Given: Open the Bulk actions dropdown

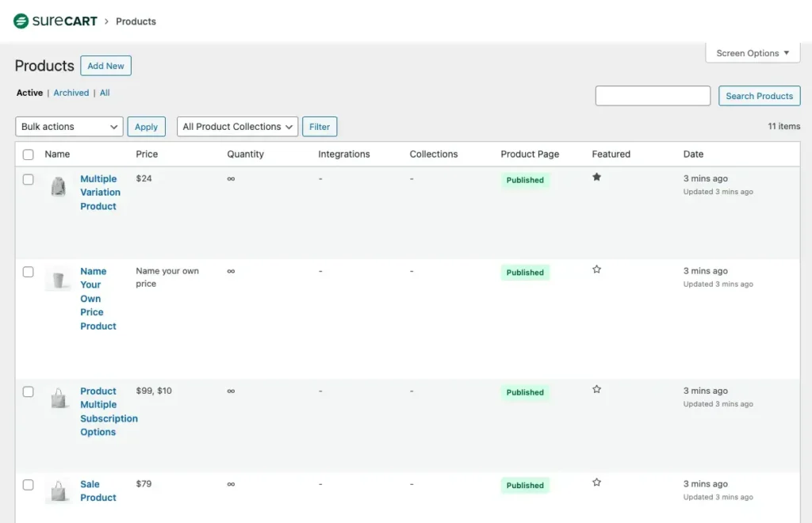Looking at the screenshot, I should [68, 126].
